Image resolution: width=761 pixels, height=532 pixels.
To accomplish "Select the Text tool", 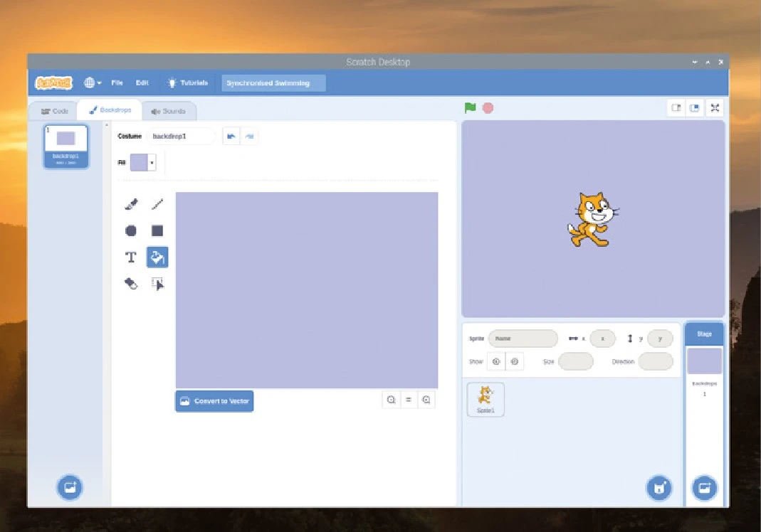I will click(x=131, y=257).
